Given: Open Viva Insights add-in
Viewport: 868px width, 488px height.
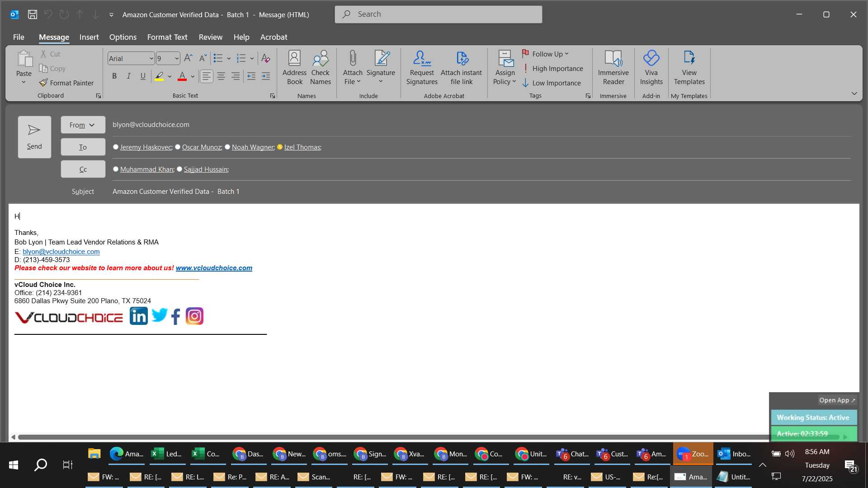Looking at the screenshot, I should (x=651, y=68).
